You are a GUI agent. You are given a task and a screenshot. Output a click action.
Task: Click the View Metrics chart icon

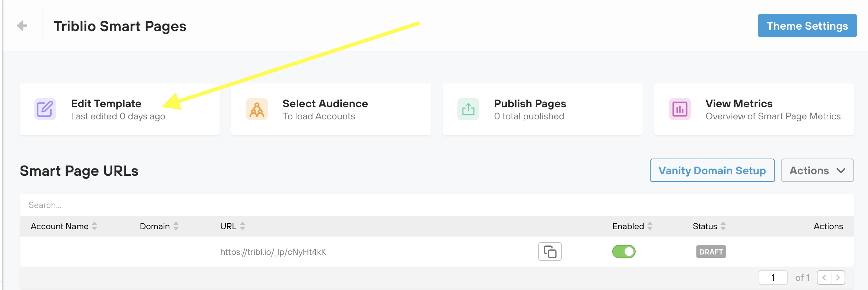[x=680, y=109]
